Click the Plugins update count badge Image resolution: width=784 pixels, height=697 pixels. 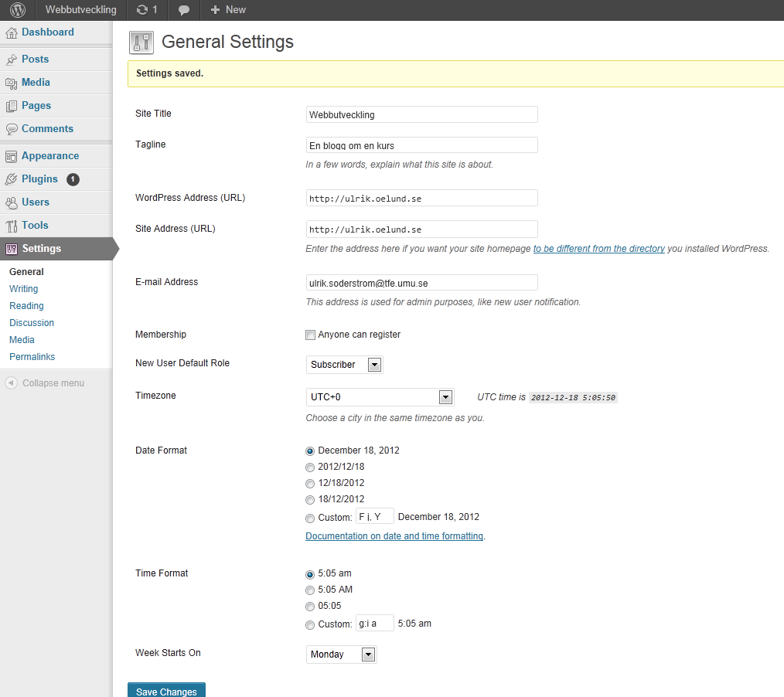point(73,179)
